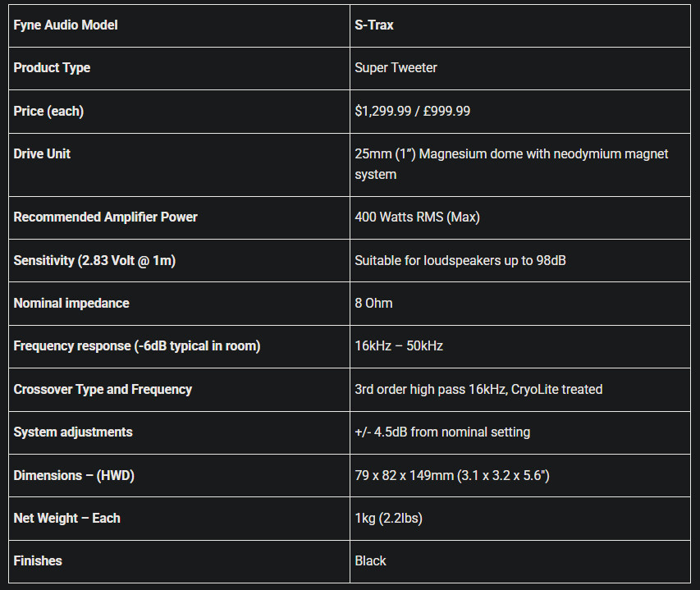The width and height of the screenshot is (700, 590).
Task: Click the 'Nominal impedance' row label
Action: tap(71, 304)
